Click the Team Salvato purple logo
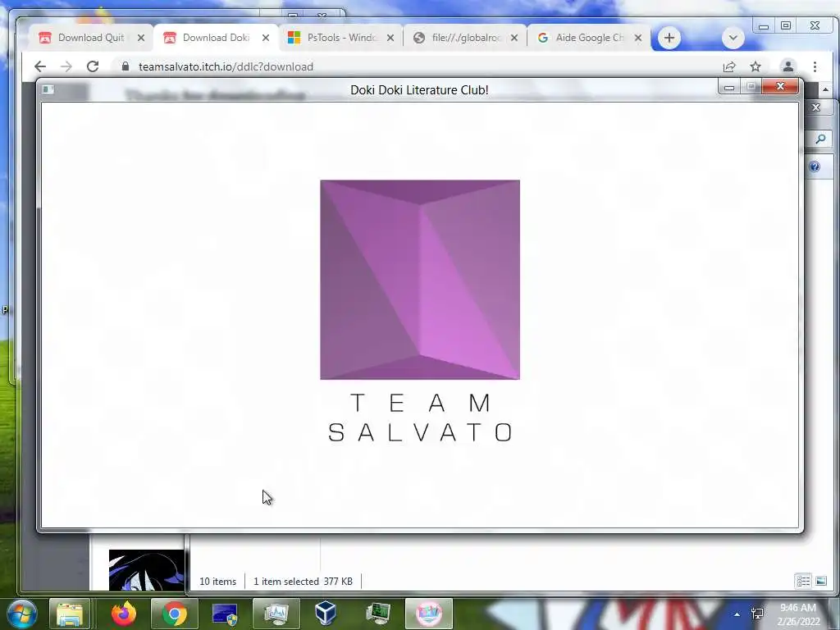Screen dimensions: 840x630 420,280
